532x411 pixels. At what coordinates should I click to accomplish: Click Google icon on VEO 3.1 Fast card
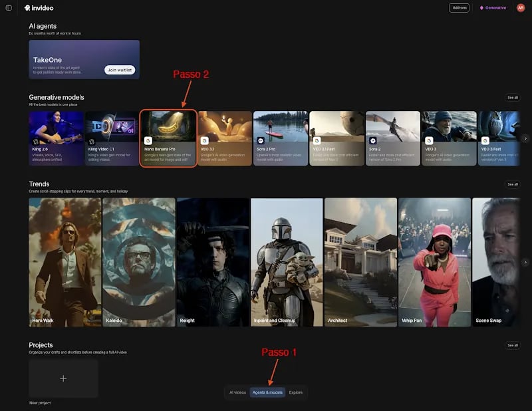click(317, 140)
